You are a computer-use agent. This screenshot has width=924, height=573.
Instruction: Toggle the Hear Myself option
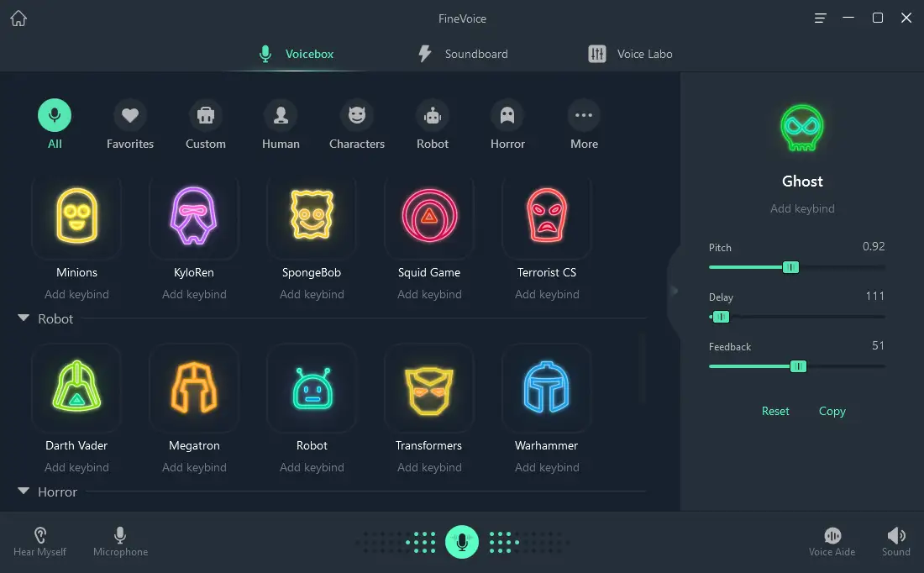coord(39,542)
